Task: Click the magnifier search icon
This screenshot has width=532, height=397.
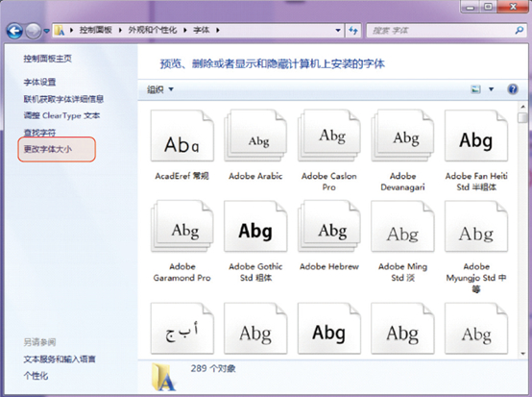Action: coord(520,31)
